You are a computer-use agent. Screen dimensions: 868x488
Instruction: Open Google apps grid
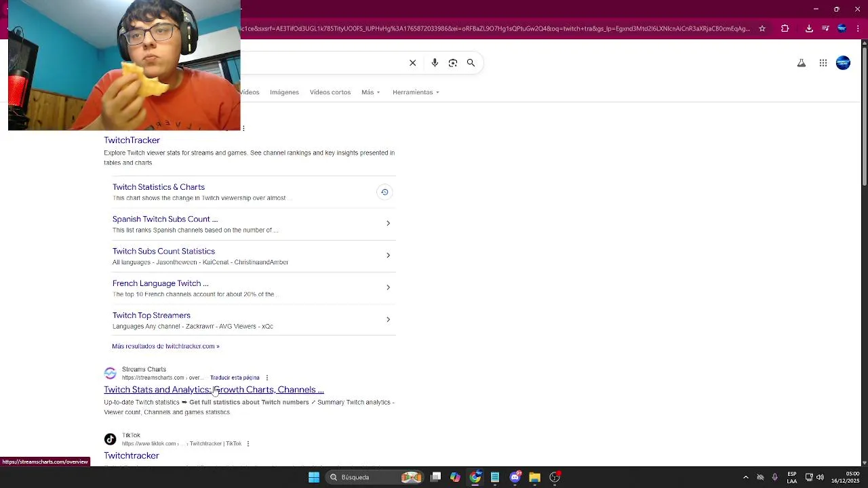click(823, 63)
